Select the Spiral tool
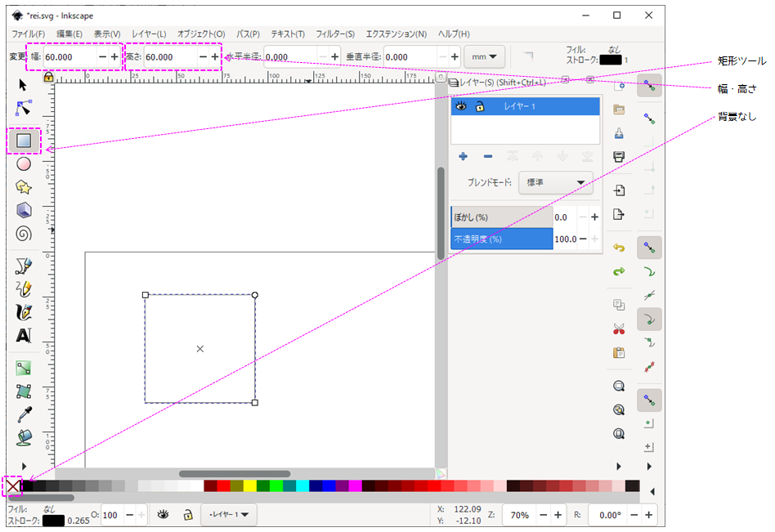 [24, 234]
